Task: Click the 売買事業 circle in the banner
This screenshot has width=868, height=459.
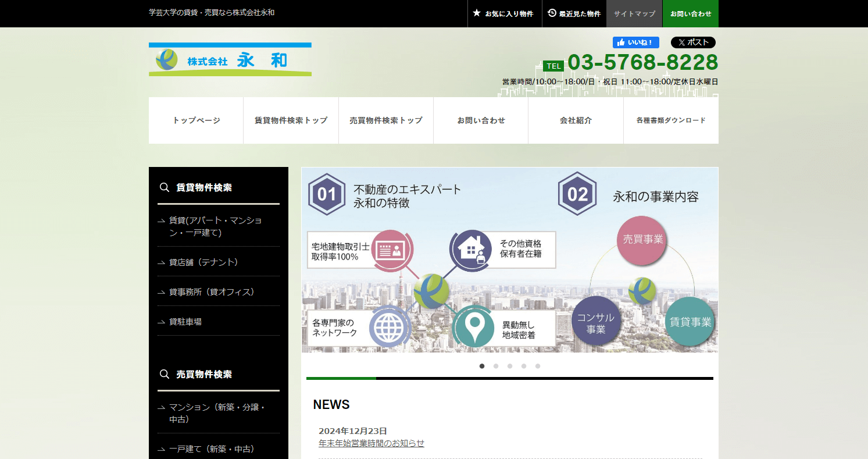Action: tap(642, 241)
